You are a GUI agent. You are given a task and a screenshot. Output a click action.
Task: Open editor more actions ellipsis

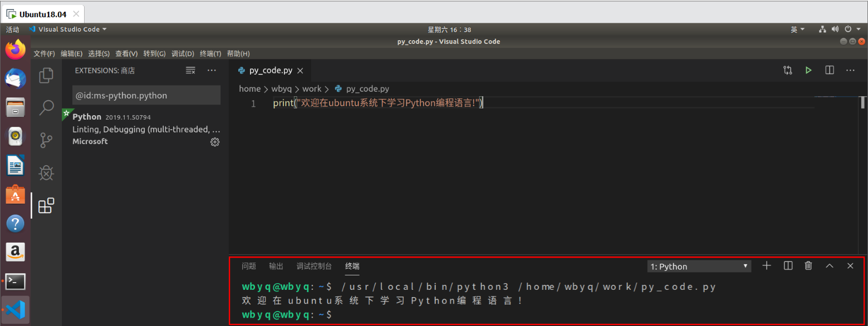pyautogui.click(x=850, y=70)
